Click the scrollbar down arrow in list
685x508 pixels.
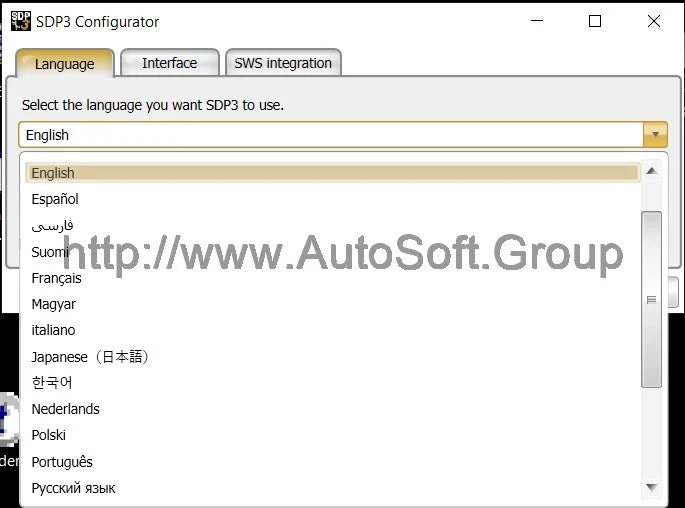[x=652, y=487]
